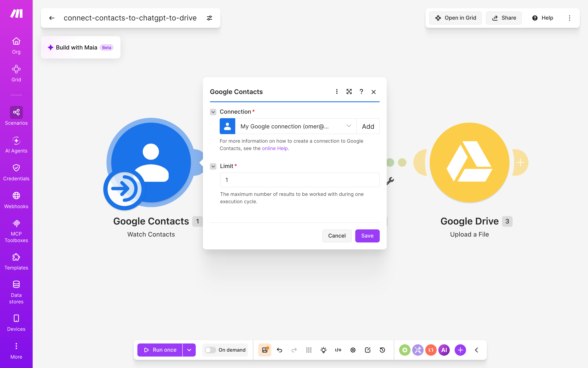The height and width of the screenshot is (368, 588).
Task: Expand the Google Contacts dialog to fullscreen
Action: pyautogui.click(x=349, y=92)
